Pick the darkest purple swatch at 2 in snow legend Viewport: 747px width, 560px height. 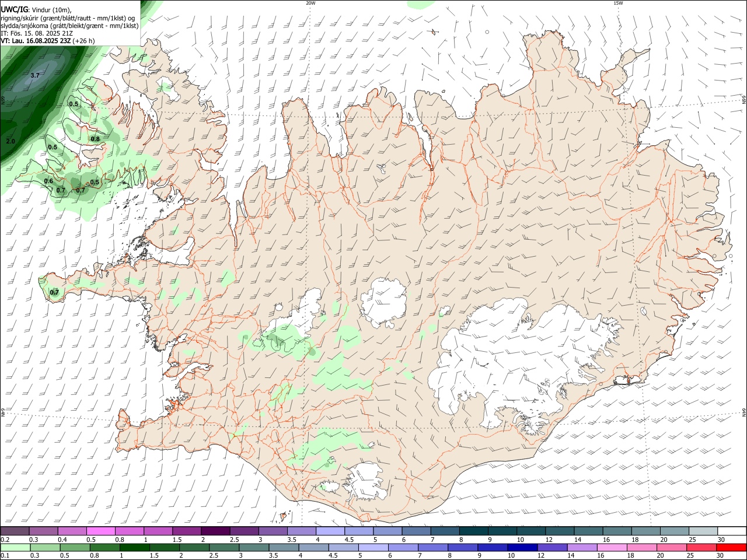[215, 531]
